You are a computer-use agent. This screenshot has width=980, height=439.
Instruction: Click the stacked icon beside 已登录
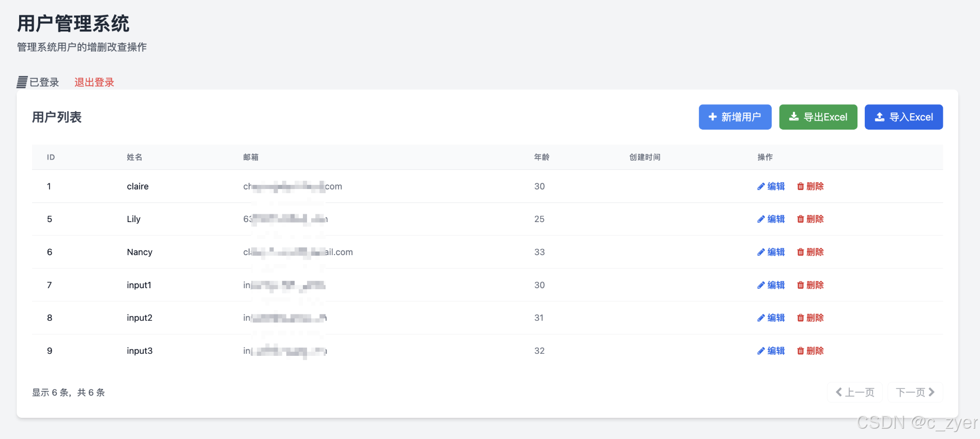pyautogui.click(x=22, y=82)
